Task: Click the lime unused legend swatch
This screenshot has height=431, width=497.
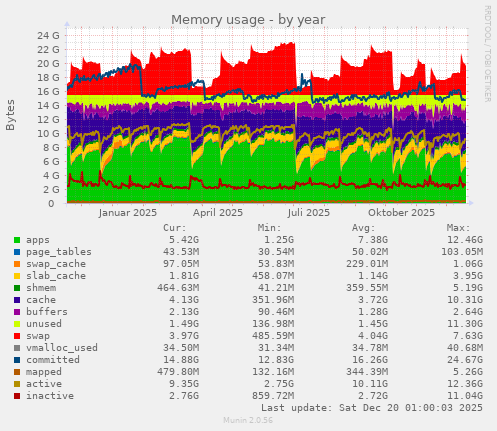Action: pyautogui.click(x=17, y=324)
